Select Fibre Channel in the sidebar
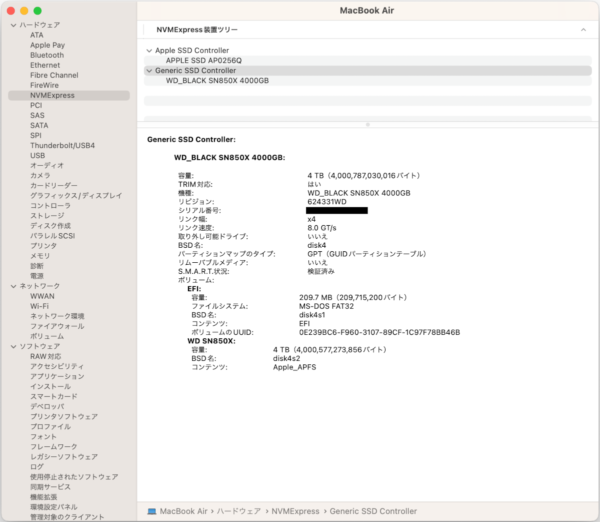 [x=54, y=75]
